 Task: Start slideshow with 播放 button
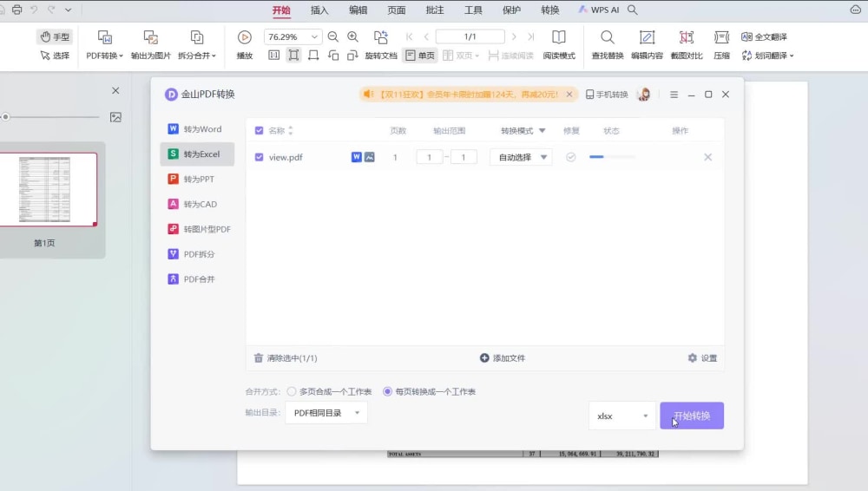[x=245, y=45]
